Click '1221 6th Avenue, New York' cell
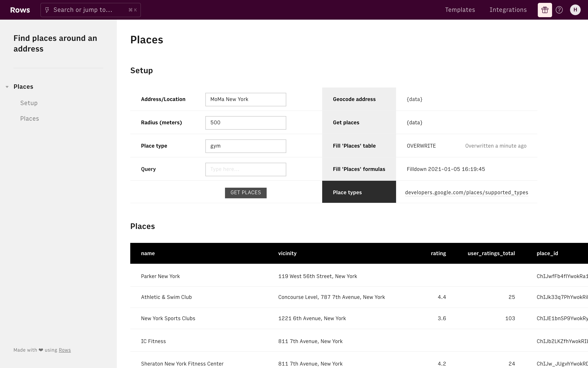The height and width of the screenshot is (368, 588). (x=312, y=318)
